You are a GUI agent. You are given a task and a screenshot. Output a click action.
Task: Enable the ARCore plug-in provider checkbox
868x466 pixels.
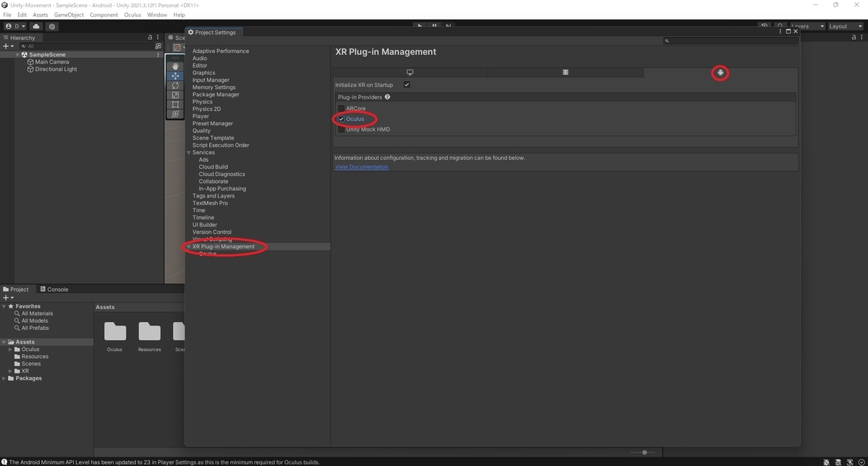341,109
